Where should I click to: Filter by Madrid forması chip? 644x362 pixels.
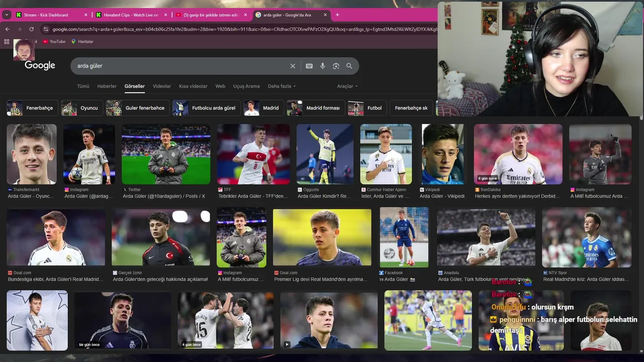[315, 108]
